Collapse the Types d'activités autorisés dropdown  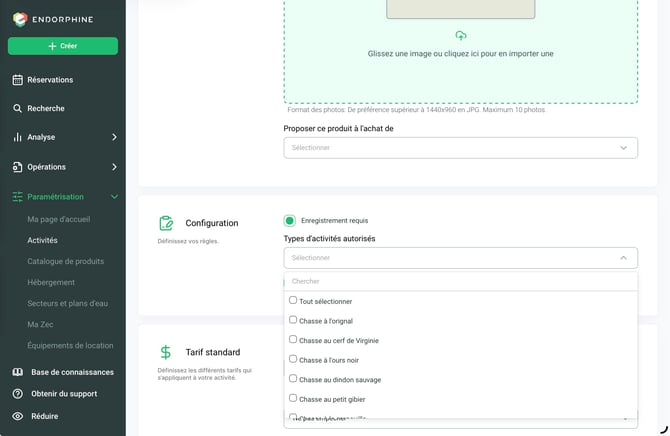pyautogui.click(x=623, y=258)
